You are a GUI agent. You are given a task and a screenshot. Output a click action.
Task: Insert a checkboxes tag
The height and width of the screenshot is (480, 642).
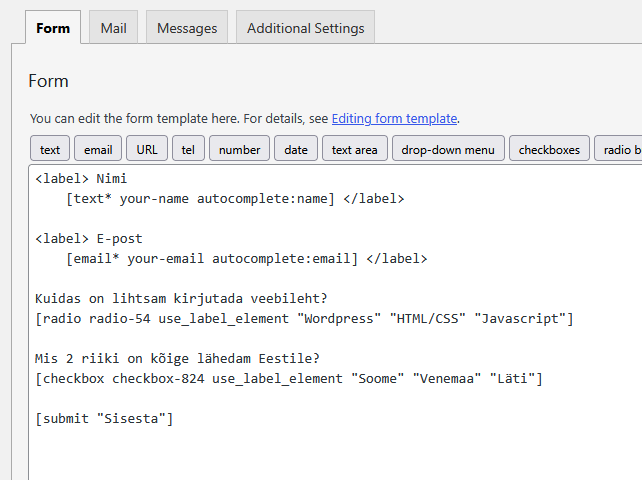click(x=549, y=150)
